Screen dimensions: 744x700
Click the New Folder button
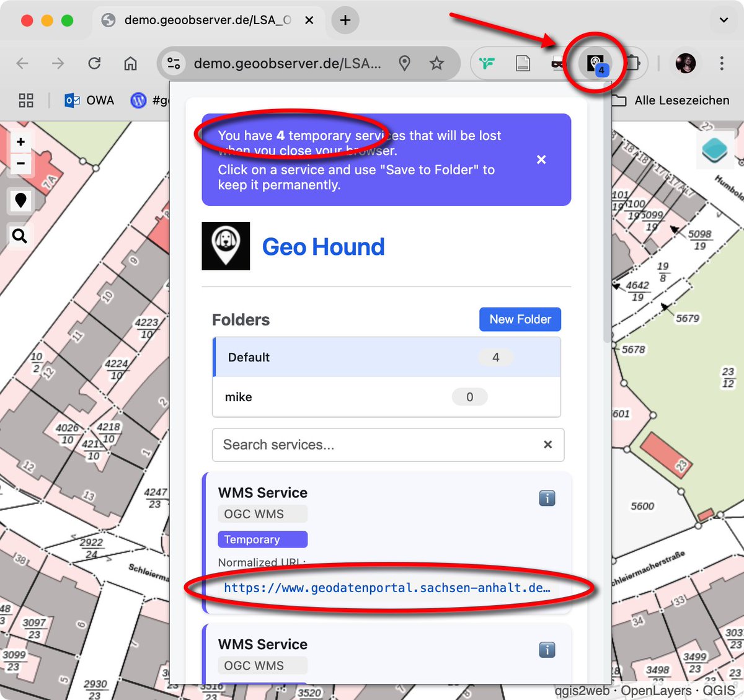[x=520, y=319]
